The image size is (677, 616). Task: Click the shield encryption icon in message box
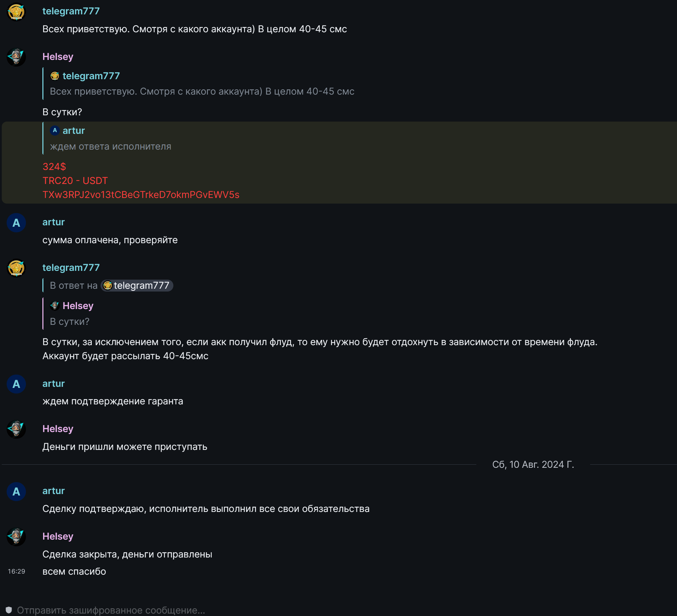[x=9, y=610]
